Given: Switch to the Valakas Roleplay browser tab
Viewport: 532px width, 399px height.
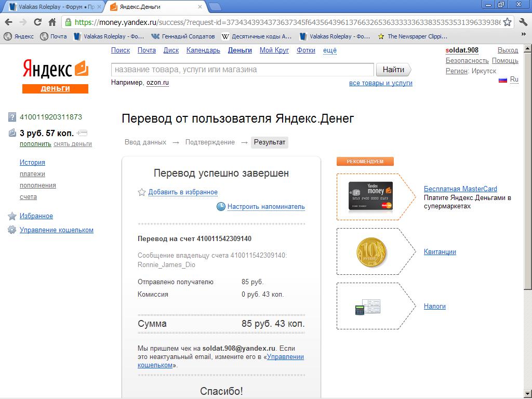Looking at the screenshot, I should pyautogui.click(x=55, y=7).
